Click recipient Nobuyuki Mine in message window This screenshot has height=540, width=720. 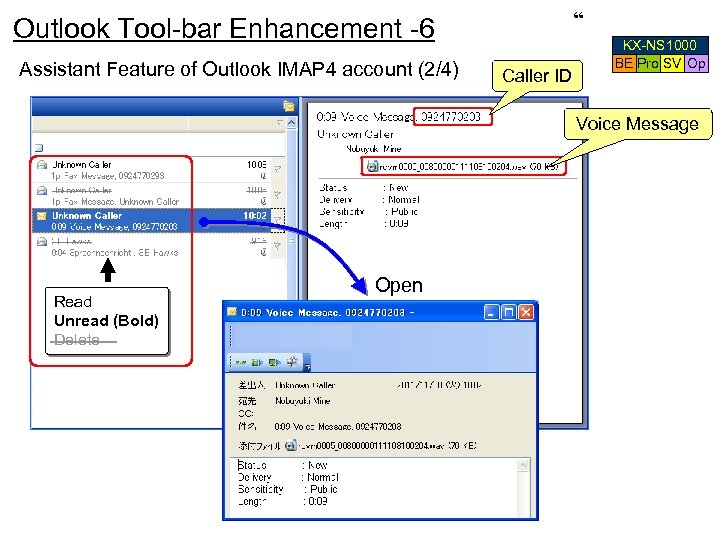[303, 401]
